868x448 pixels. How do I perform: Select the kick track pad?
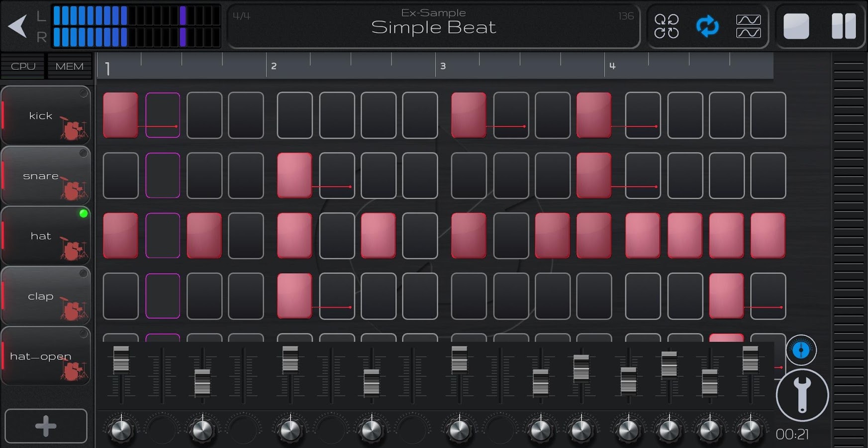point(46,115)
